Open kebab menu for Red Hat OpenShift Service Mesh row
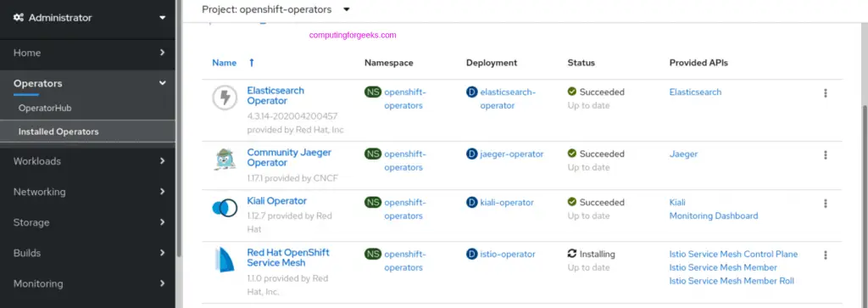This screenshot has width=868, height=308. point(826,255)
